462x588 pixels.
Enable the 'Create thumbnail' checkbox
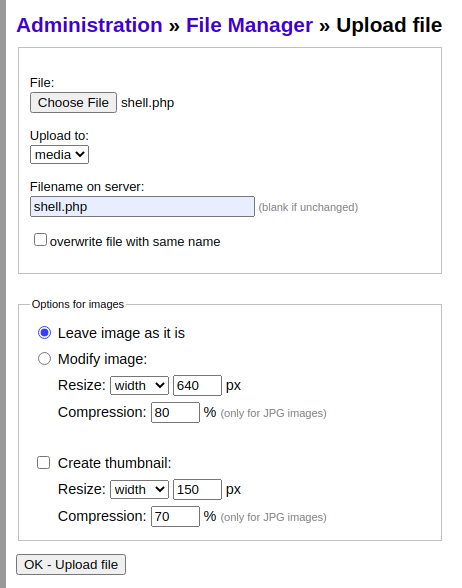point(44,463)
